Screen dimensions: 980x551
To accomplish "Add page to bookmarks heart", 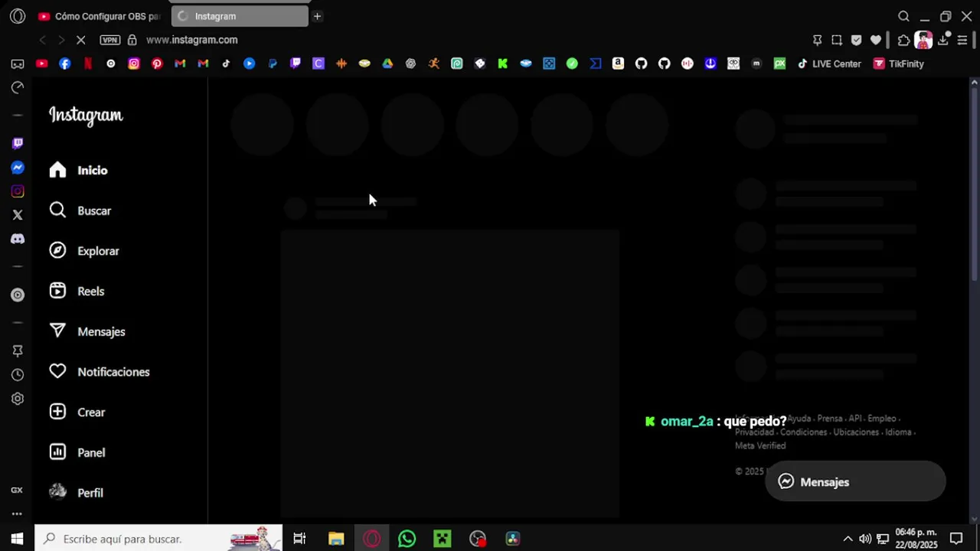I will [876, 40].
